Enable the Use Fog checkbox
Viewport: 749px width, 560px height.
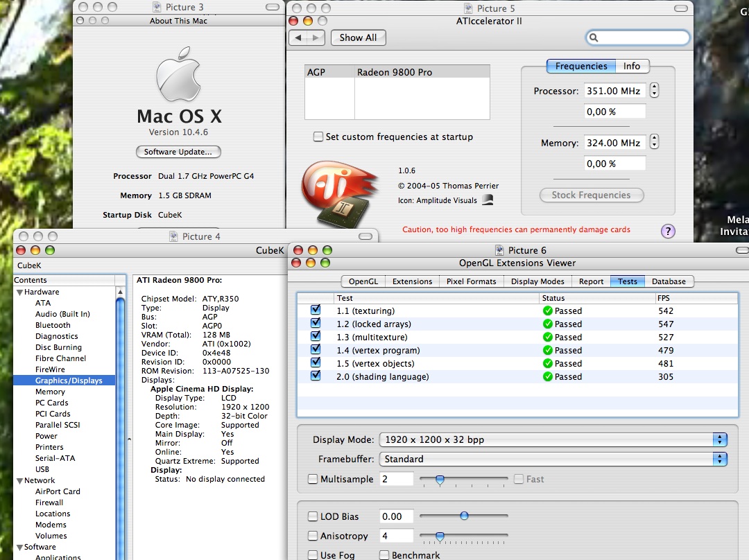tap(313, 554)
